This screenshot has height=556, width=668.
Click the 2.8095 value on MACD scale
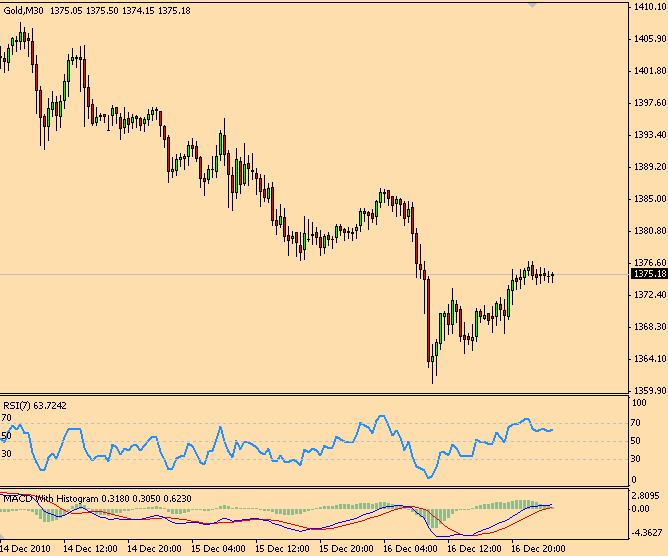tap(645, 496)
